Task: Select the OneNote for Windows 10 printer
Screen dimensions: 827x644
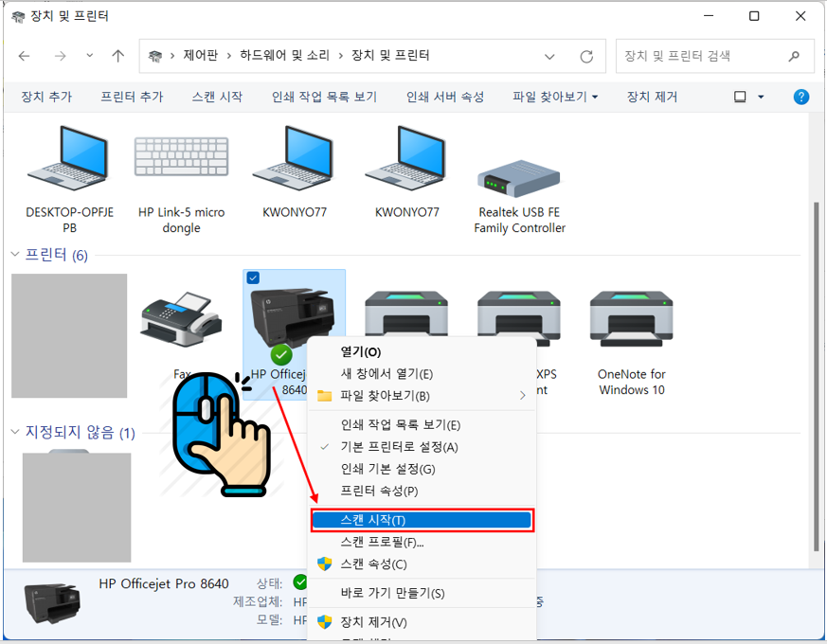Action: pyautogui.click(x=631, y=318)
